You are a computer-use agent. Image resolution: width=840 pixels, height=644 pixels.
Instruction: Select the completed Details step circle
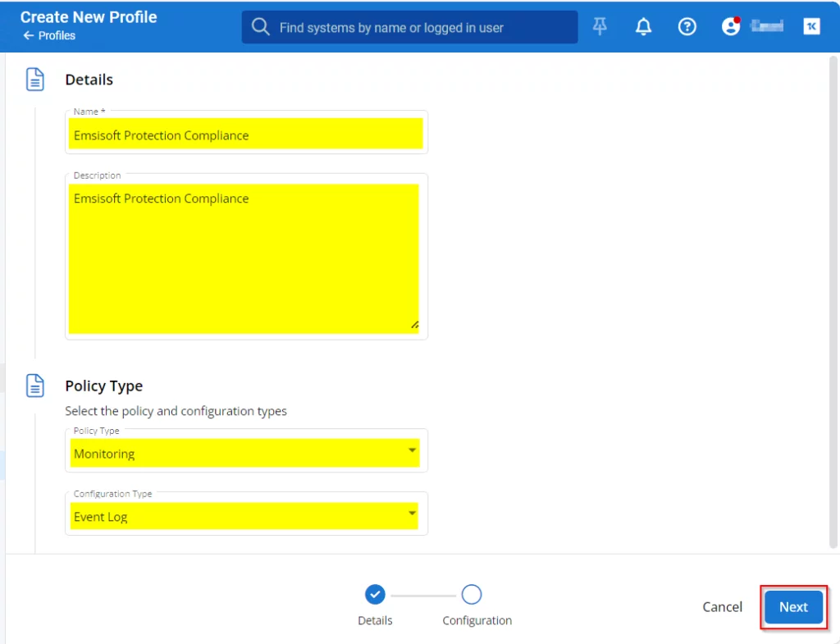[375, 594]
